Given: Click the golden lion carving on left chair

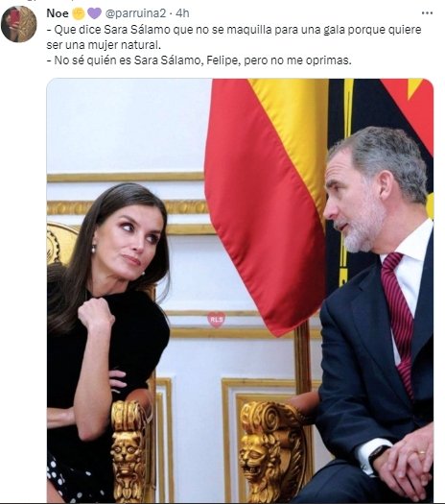Looking at the screenshot, I should (129, 451).
